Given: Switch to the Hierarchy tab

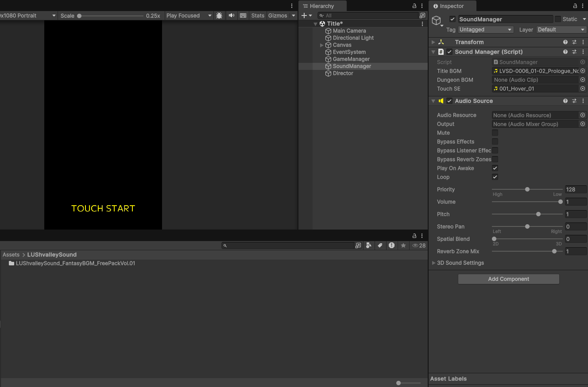Looking at the screenshot, I should 321,6.
